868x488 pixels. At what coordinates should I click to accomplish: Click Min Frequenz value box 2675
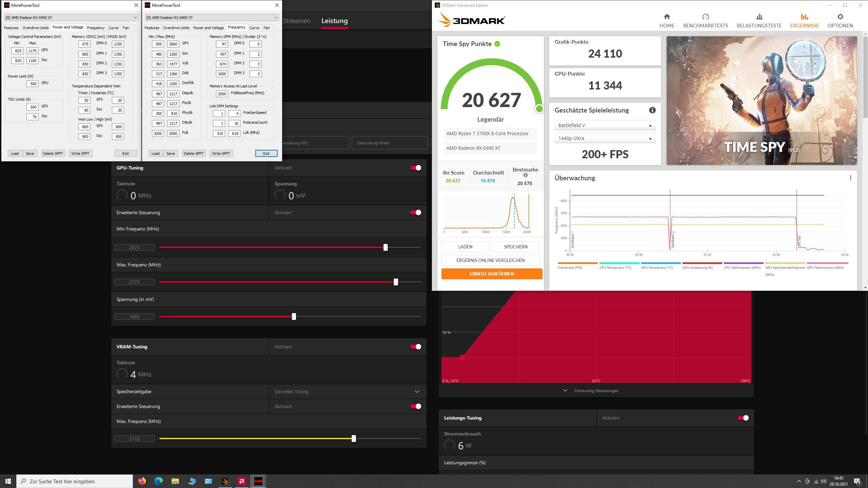pyautogui.click(x=134, y=247)
